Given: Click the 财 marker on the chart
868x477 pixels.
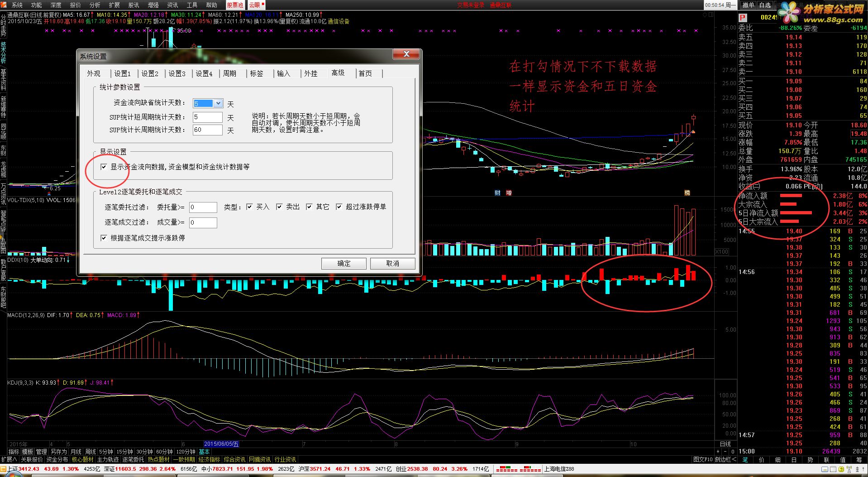Looking at the screenshot, I should (x=497, y=193).
